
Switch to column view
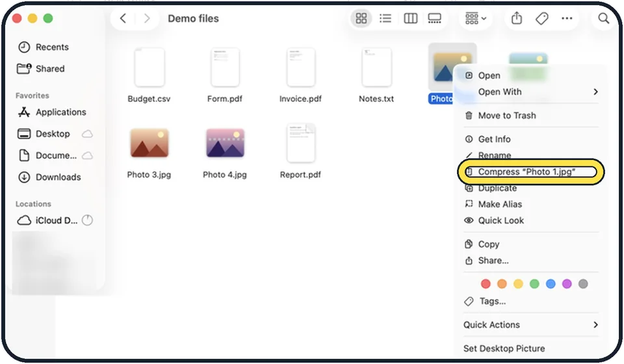[410, 18]
